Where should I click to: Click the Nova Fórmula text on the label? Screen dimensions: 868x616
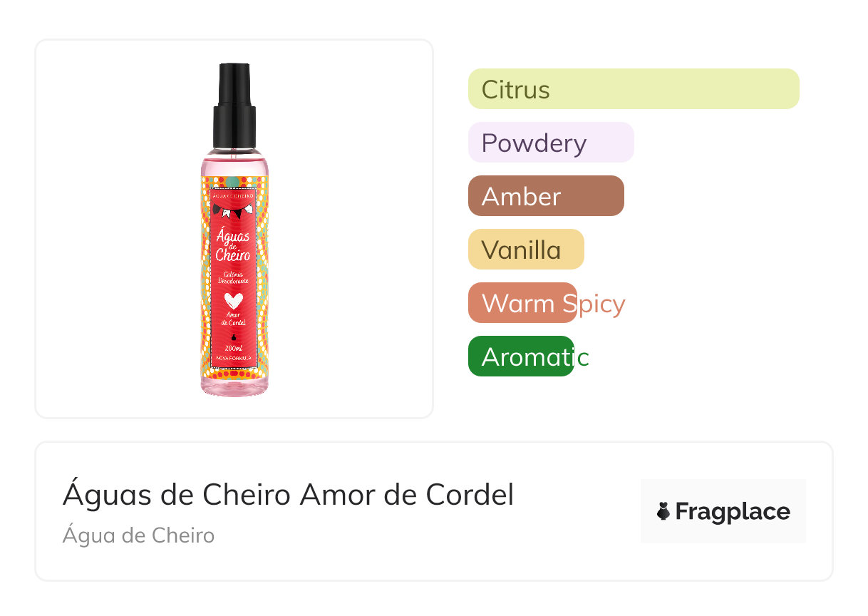point(234,359)
